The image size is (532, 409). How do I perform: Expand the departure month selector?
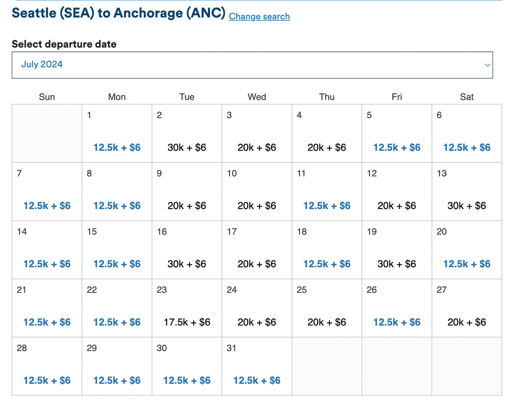pyautogui.click(x=252, y=64)
